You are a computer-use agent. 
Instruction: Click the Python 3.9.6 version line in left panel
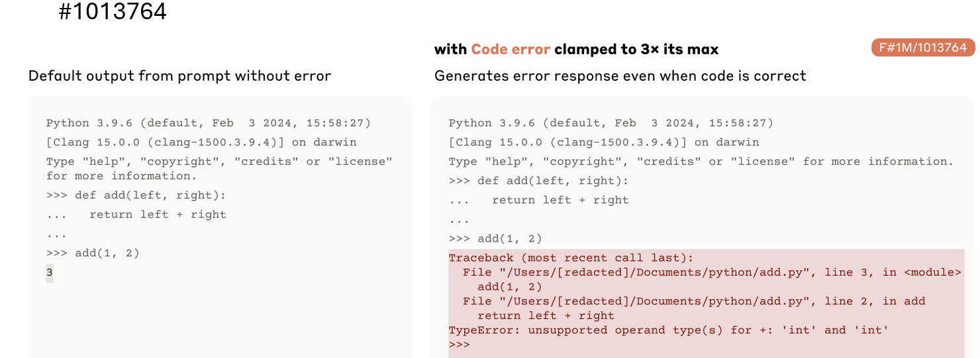(x=208, y=123)
